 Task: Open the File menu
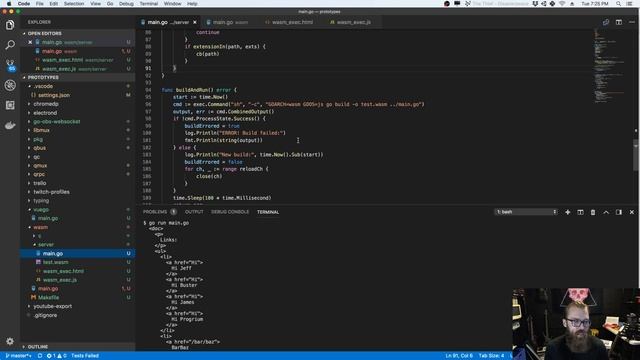tap(40, 4)
